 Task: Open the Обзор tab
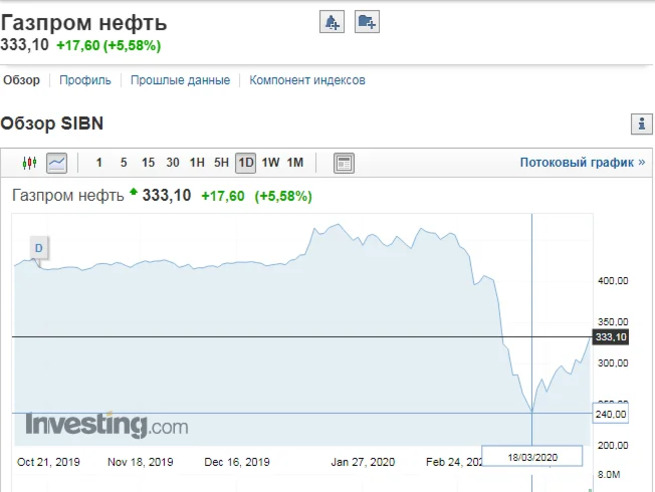click(22, 80)
